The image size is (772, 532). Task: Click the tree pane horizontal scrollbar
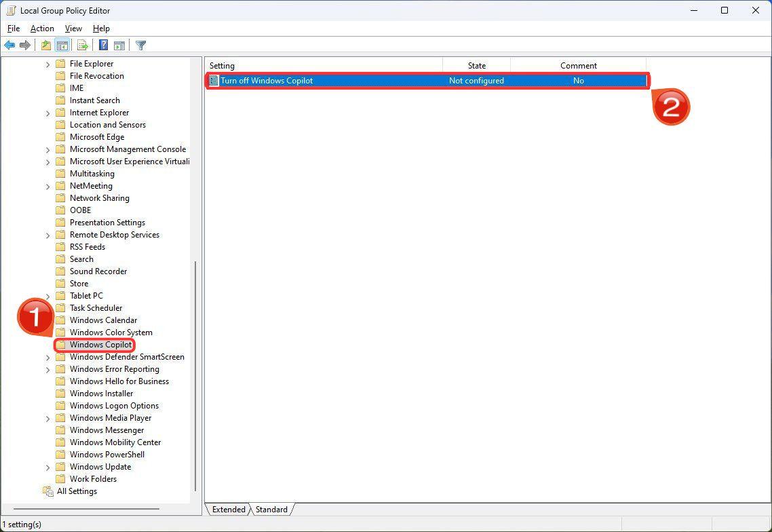87,509
